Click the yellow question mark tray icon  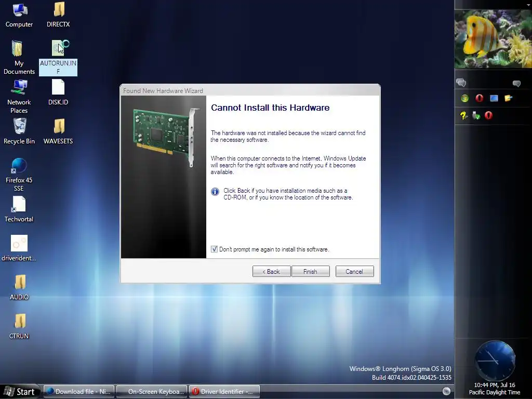(463, 116)
